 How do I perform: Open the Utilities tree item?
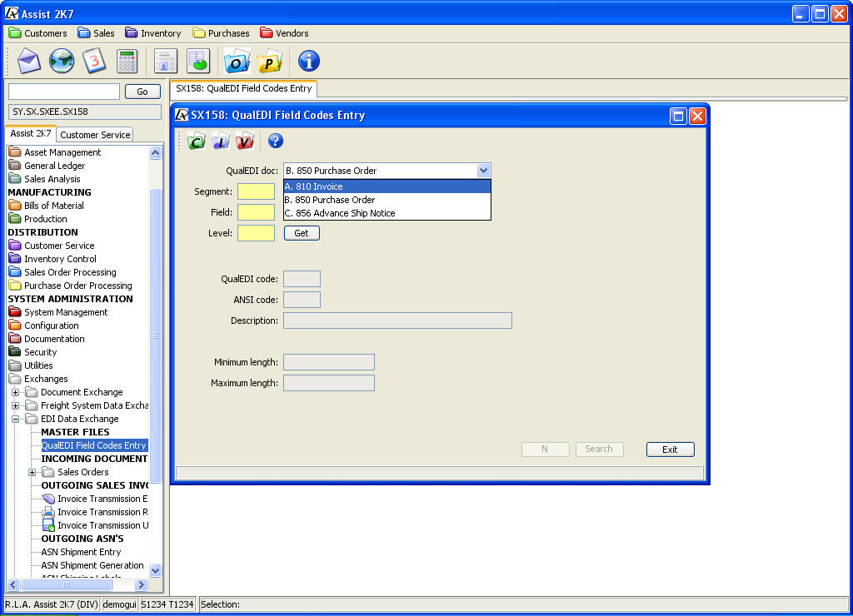[x=38, y=365]
